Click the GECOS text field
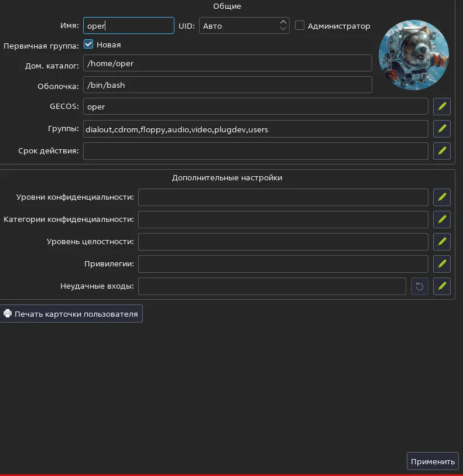The width and height of the screenshot is (463, 476). tap(255, 107)
